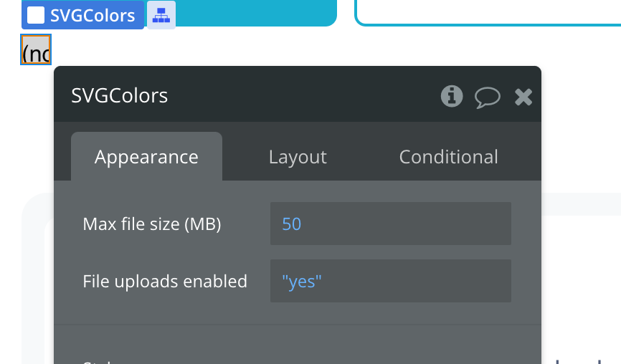Click the empty dark header area left of info icon
This screenshot has height=364, width=621.
(x=301, y=96)
